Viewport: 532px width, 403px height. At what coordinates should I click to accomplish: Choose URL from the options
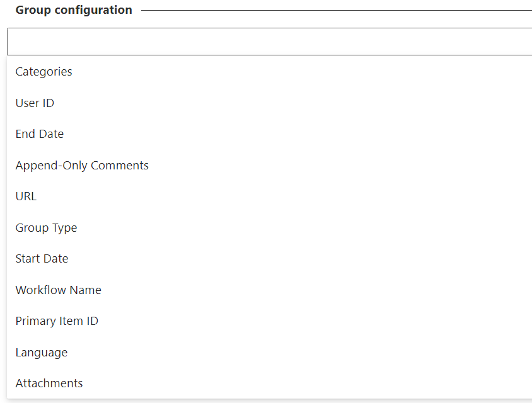tap(26, 196)
